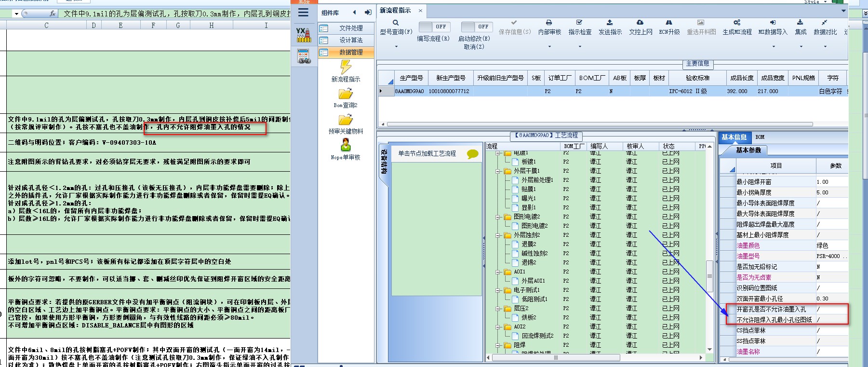Switch to BOM tab
The height and width of the screenshot is (367, 868).
tap(760, 137)
